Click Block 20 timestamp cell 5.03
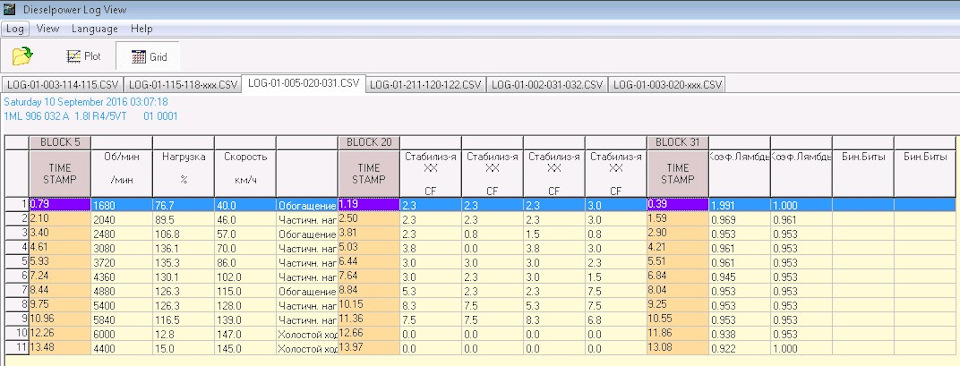Screen dimensions: 960x366 369,248
